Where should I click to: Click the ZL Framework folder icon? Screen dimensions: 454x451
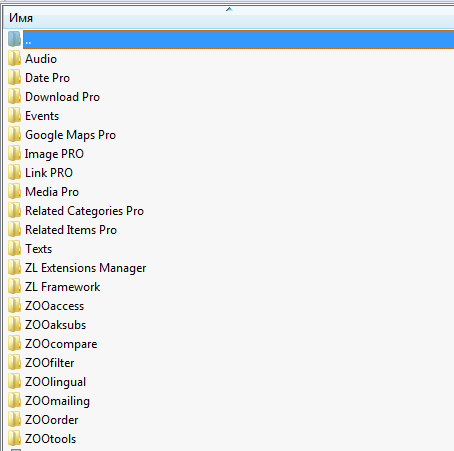(x=14, y=287)
